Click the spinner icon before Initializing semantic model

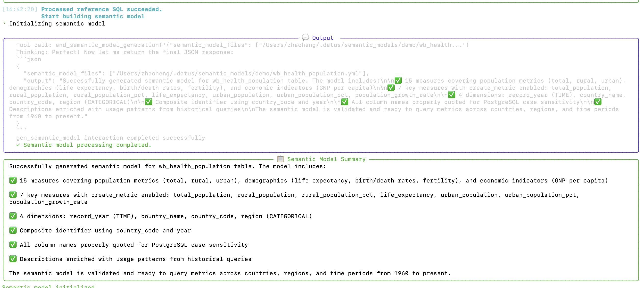click(x=4, y=23)
